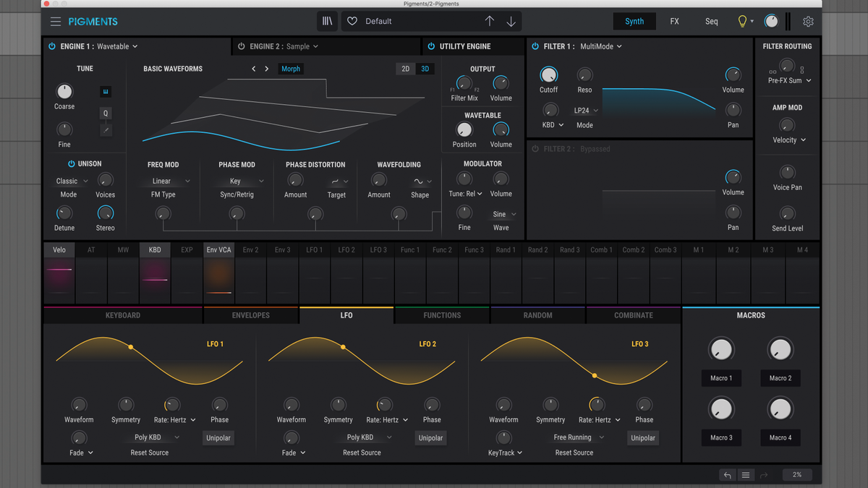Toggle Utility Engine power button
This screenshot has width=868, height=488.
click(431, 46)
